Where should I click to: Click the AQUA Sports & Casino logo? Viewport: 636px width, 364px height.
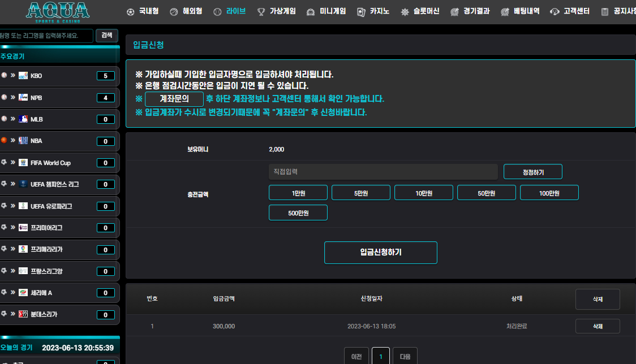coord(58,11)
